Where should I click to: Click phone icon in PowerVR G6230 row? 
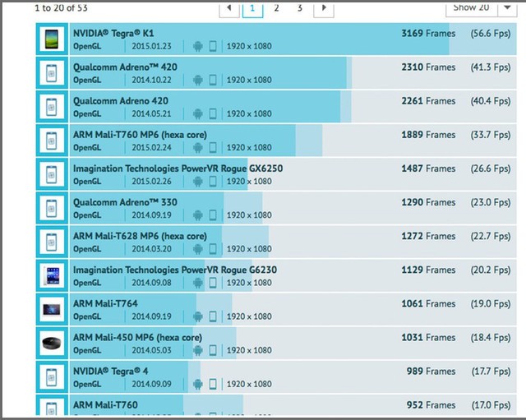coord(213,283)
